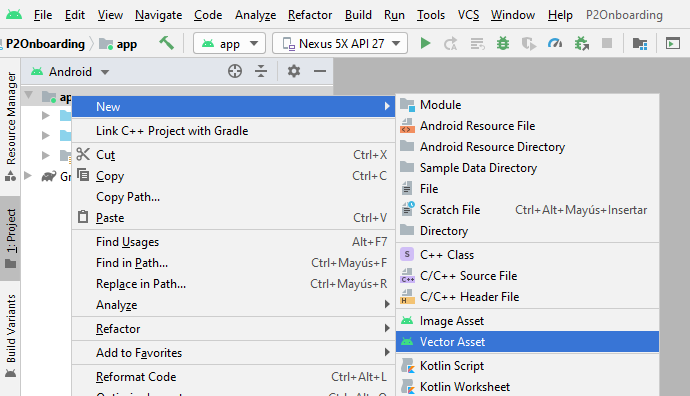Expand the first folder under app
This screenshot has width=690, height=396.
coord(45,115)
